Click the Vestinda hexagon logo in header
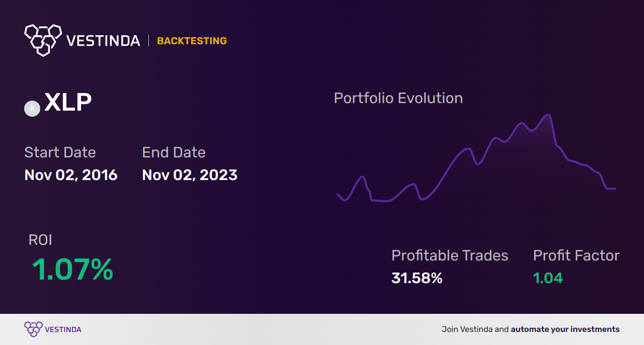The height and width of the screenshot is (345, 644). pyautogui.click(x=43, y=39)
